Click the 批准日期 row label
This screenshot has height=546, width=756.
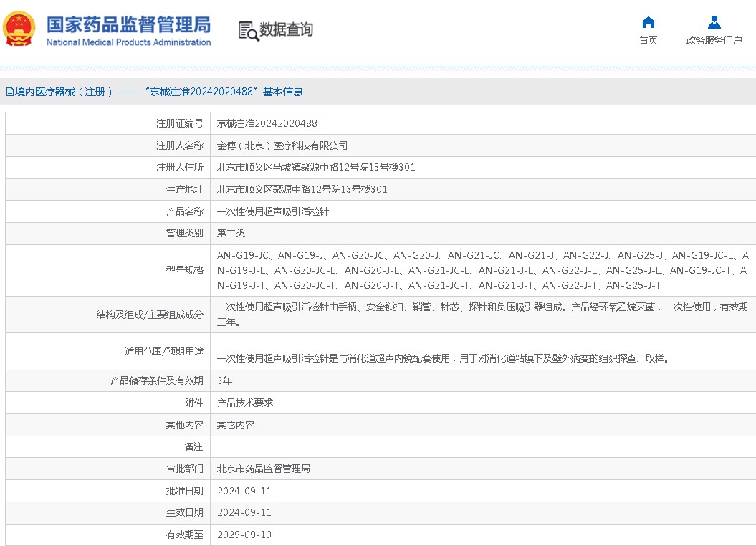click(185, 491)
